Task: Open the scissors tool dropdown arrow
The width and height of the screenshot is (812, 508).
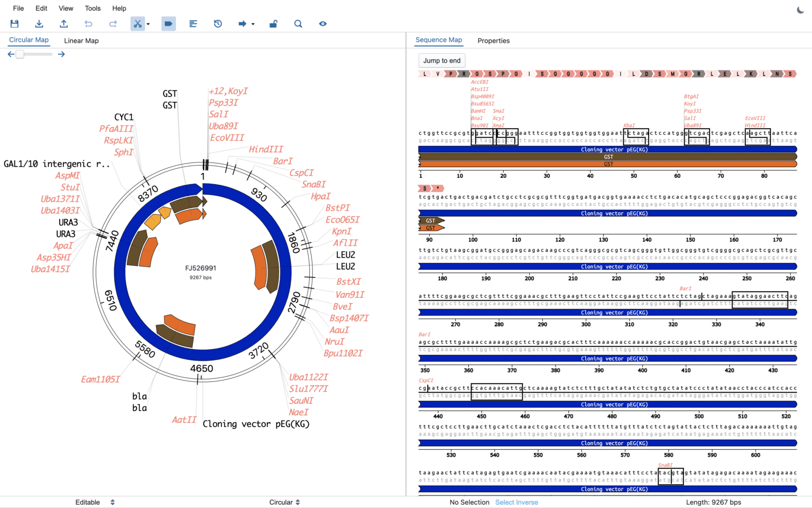Action: (x=148, y=23)
